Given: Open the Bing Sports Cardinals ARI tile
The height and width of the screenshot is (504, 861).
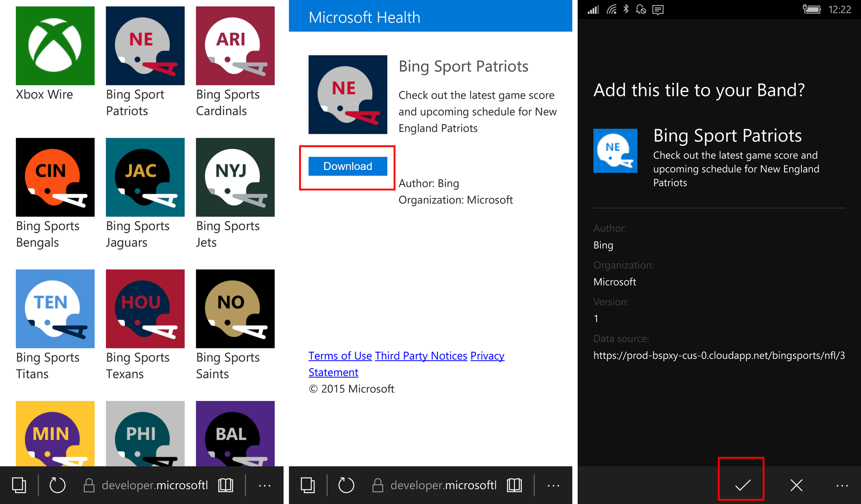Looking at the screenshot, I should click(235, 46).
